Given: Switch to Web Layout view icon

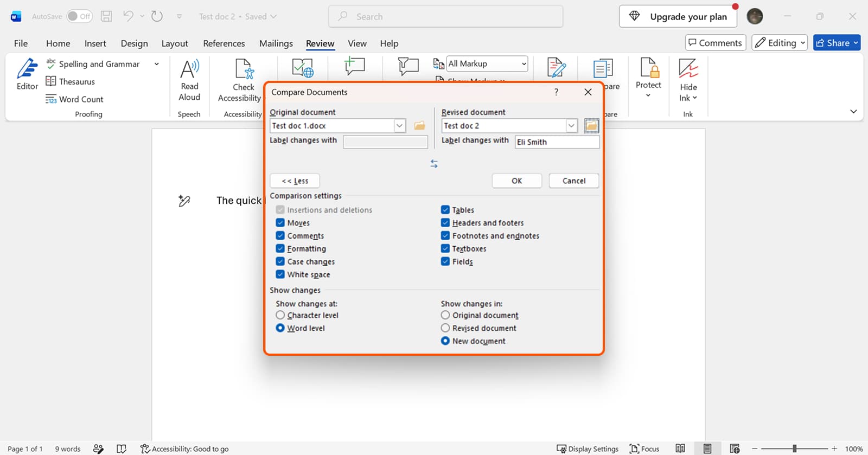Looking at the screenshot, I should pos(735,448).
